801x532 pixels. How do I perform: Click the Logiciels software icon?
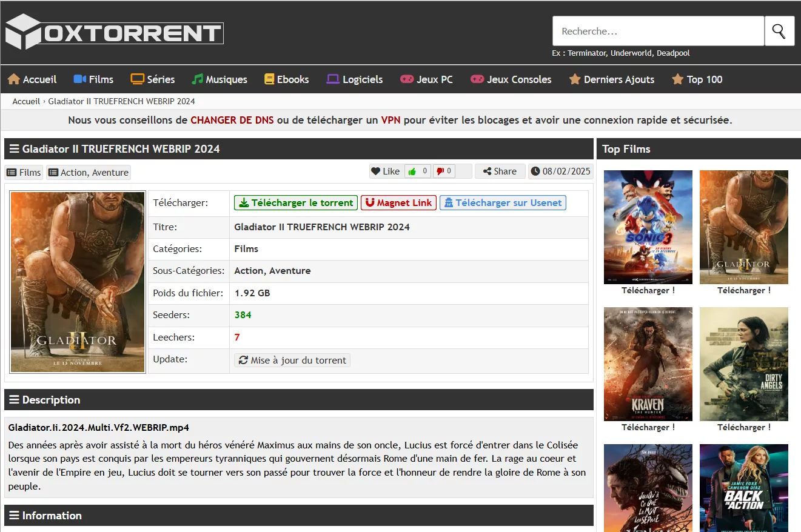tap(332, 79)
